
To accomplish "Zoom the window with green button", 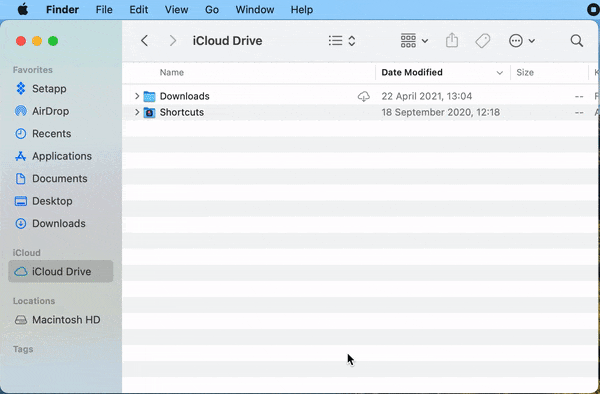I will tap(53, 41).
